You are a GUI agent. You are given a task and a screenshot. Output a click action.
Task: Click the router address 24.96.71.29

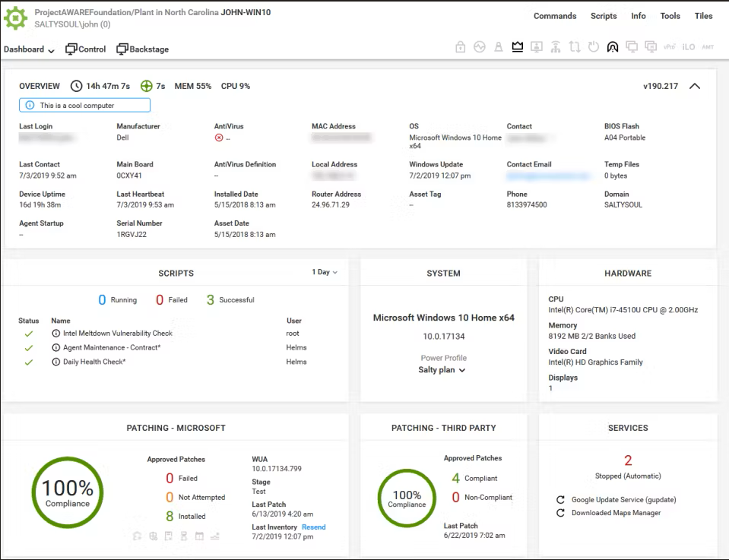coord(331,204)
